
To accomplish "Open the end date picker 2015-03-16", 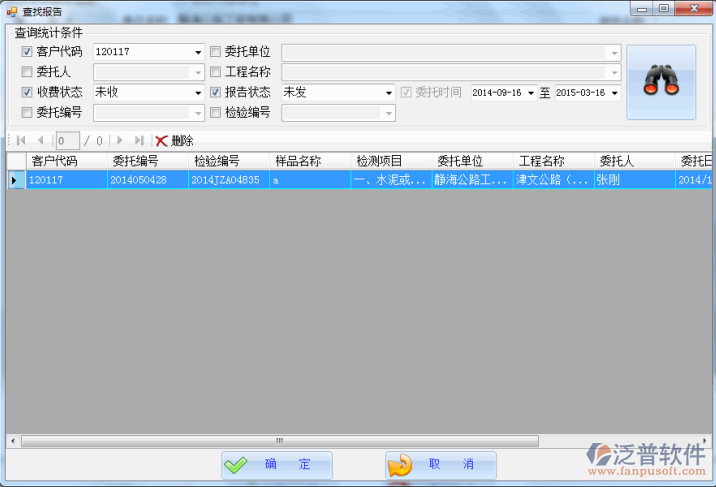I will tap(615, 93).
